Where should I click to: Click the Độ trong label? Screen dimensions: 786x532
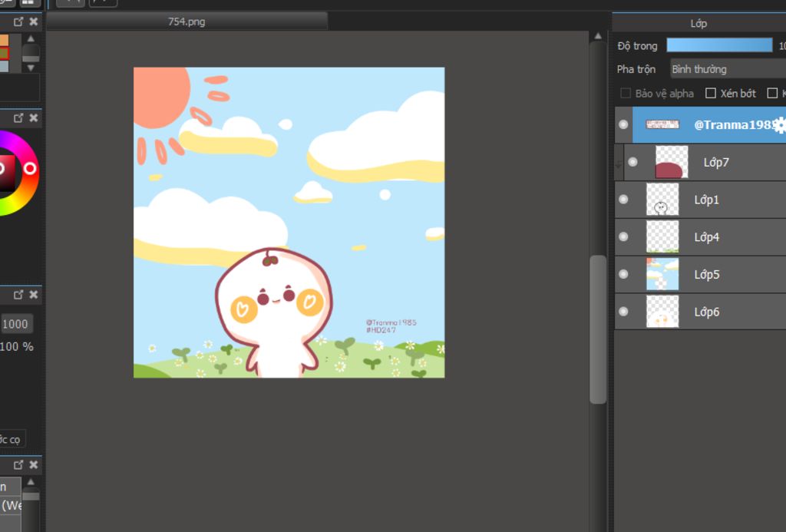[x=637, y=46]
